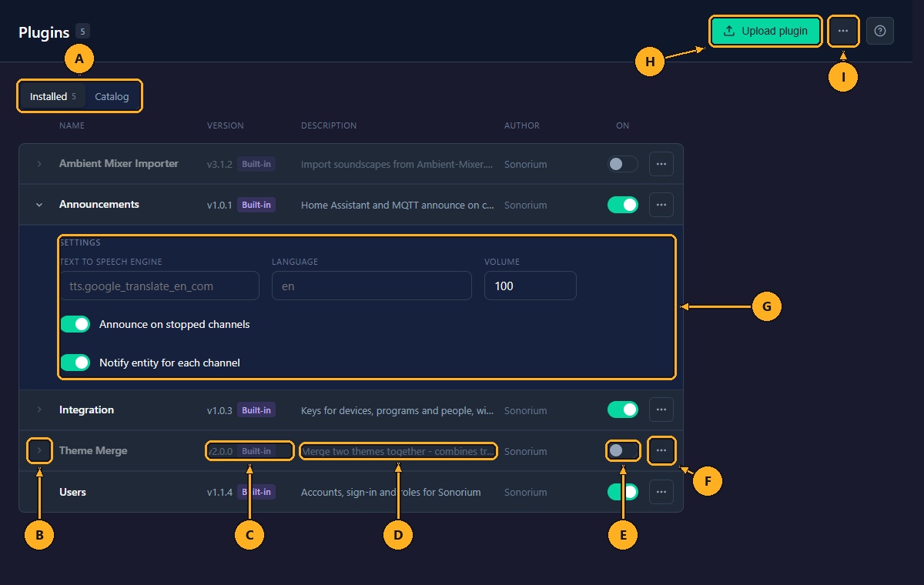The height and width of the screenshot is (585, 924).
Task: Select the Announcements plugin name
Action: click(99, 205)
